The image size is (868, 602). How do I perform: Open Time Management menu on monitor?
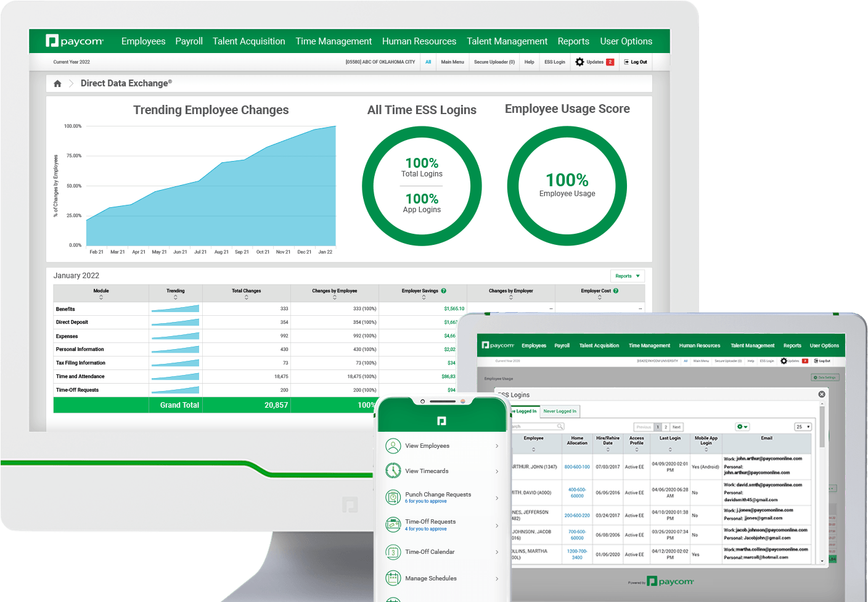tap(334, 41)
